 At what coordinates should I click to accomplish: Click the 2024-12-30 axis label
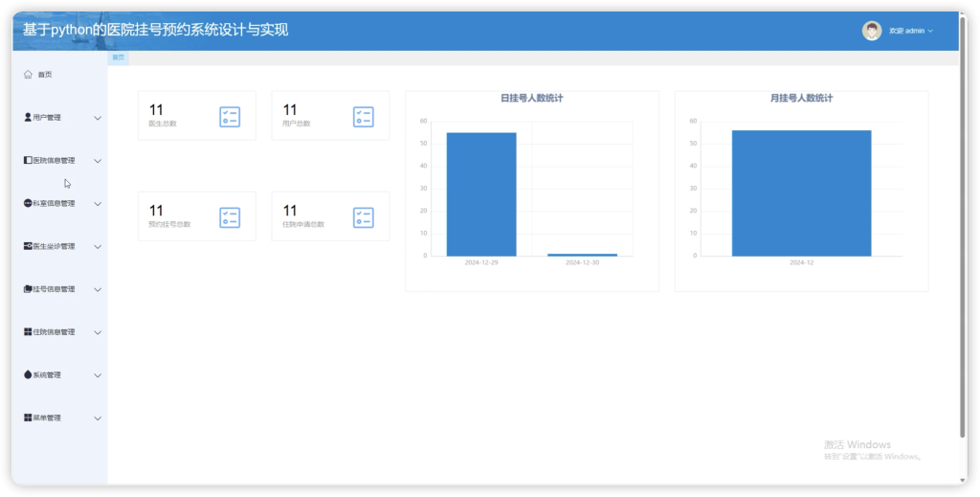click(582, 262)
